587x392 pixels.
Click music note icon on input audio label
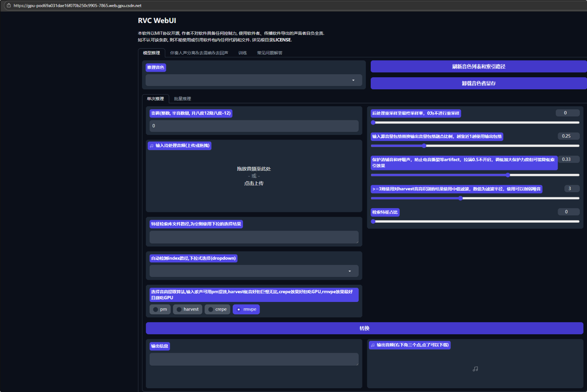(152, 146)
